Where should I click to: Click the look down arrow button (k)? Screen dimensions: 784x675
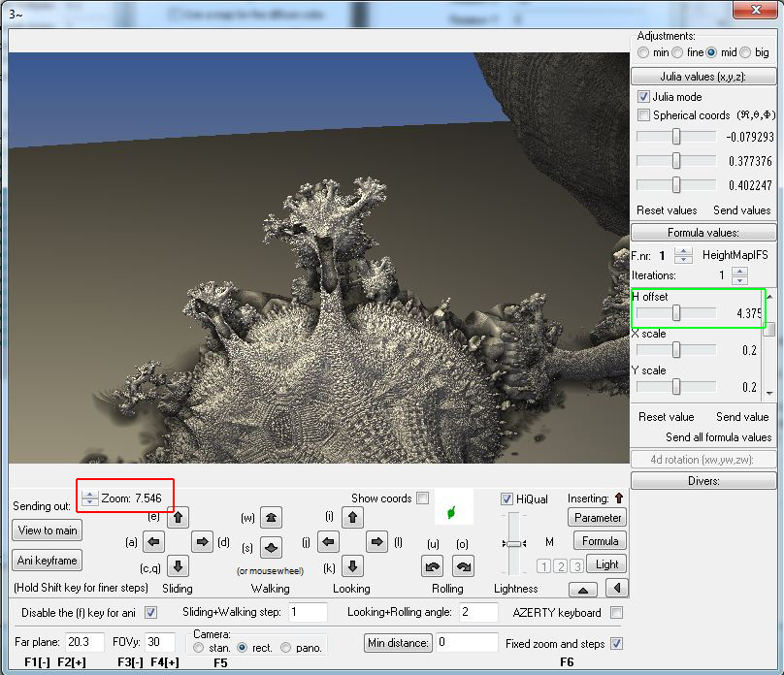point(352,566)
